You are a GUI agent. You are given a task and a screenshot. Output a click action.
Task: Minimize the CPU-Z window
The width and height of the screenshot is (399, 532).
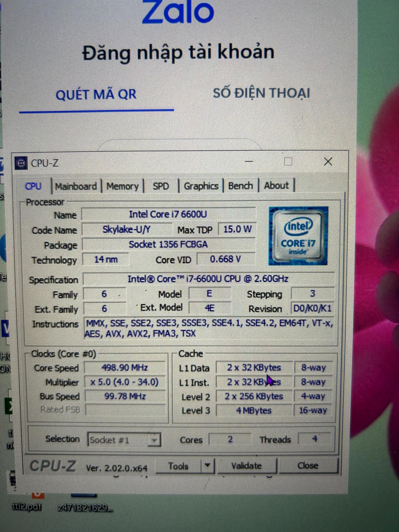[x=249, y=162]
